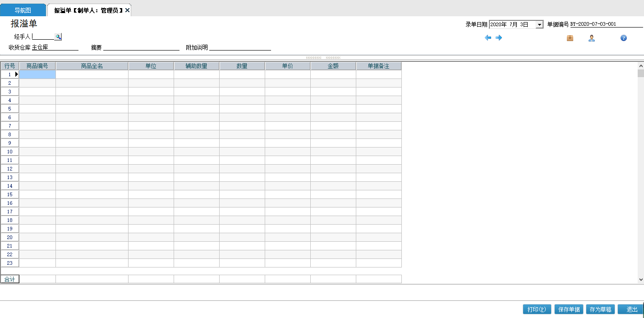This screenshot has width=644, height=318.
Task: Click the 存为草稿 button
Action: point(601,309)
